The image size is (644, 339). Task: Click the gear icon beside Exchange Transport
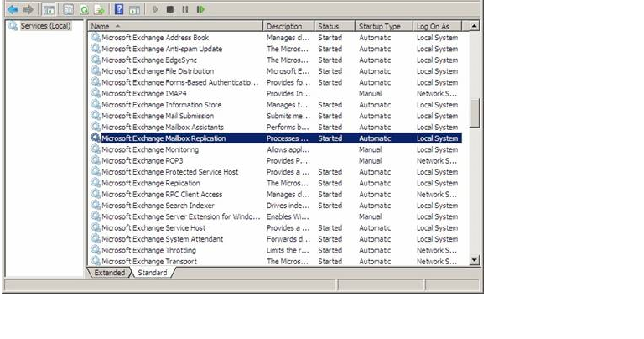(96, 261)
